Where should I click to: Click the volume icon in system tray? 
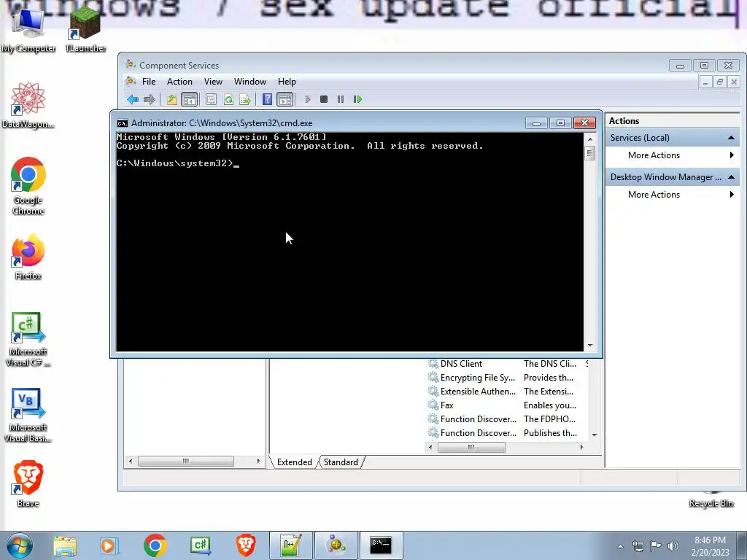coord(673,546)
